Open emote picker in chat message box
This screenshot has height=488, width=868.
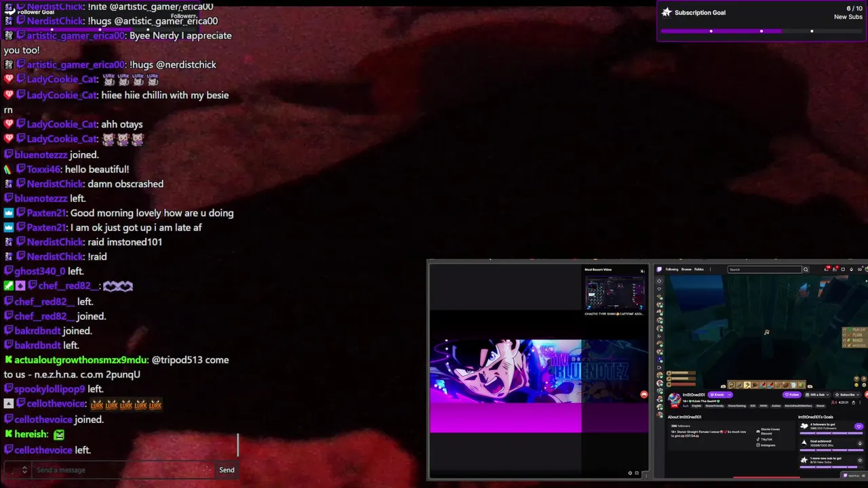208,470
